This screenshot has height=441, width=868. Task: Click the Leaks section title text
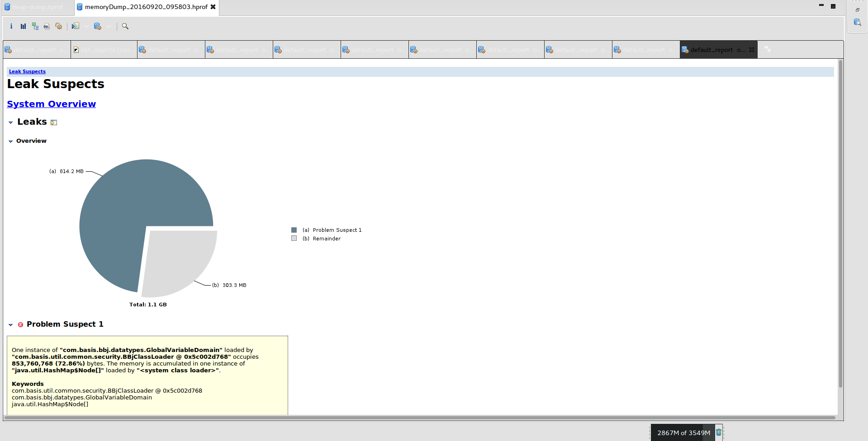(x=32, y=122)
